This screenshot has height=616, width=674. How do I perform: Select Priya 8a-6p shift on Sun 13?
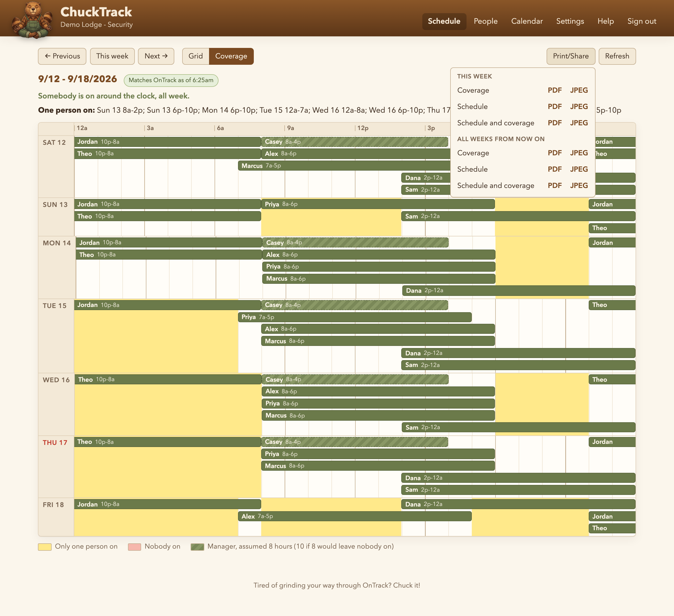tap(378, 204)
